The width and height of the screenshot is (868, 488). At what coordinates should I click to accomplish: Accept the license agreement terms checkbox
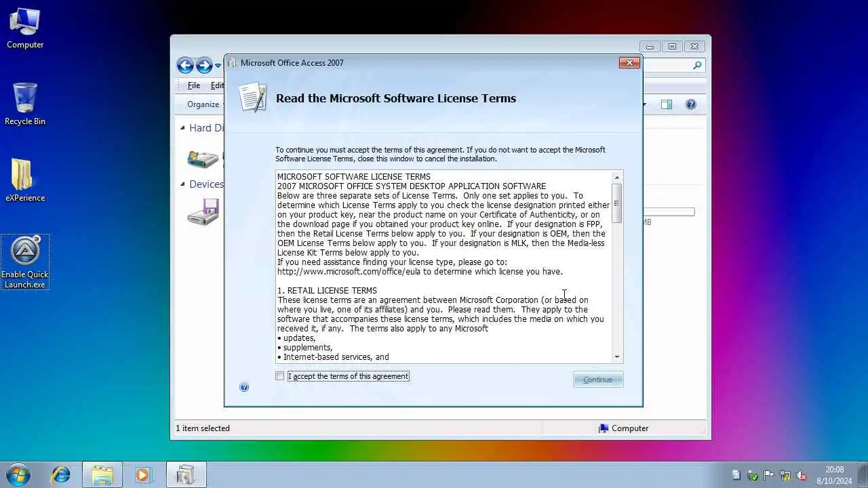click(279, 376)
